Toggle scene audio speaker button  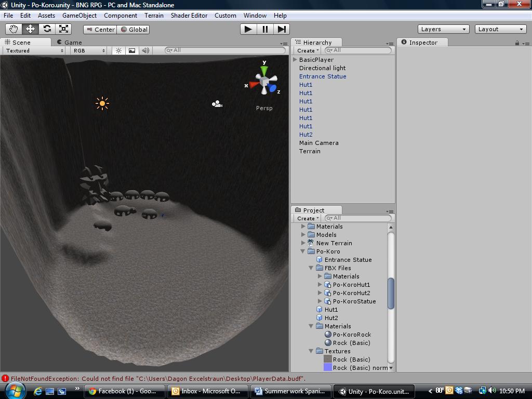[145, 50]
